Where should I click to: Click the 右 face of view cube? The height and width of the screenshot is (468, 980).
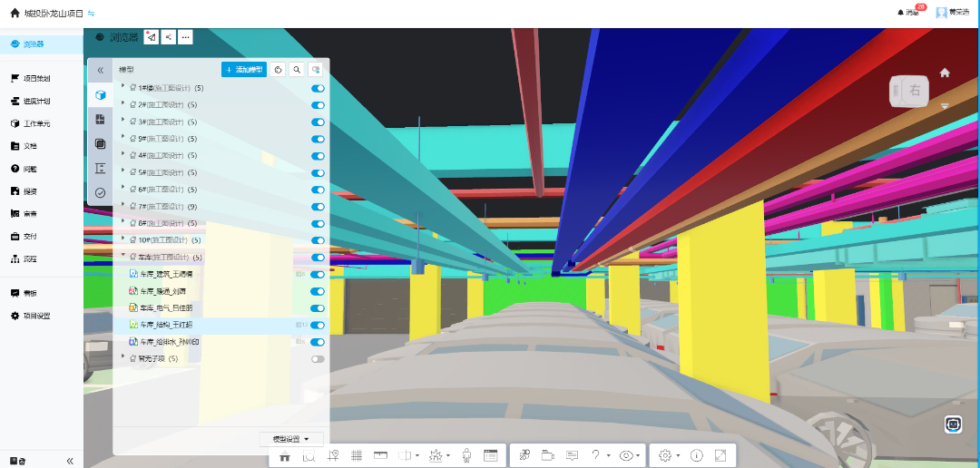(x=915, y=90)
